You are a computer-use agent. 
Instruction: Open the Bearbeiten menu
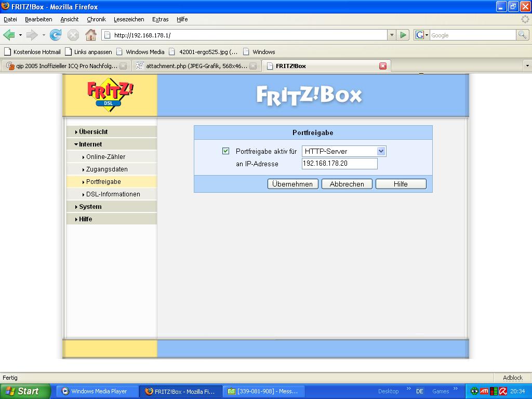click(38, 19)
